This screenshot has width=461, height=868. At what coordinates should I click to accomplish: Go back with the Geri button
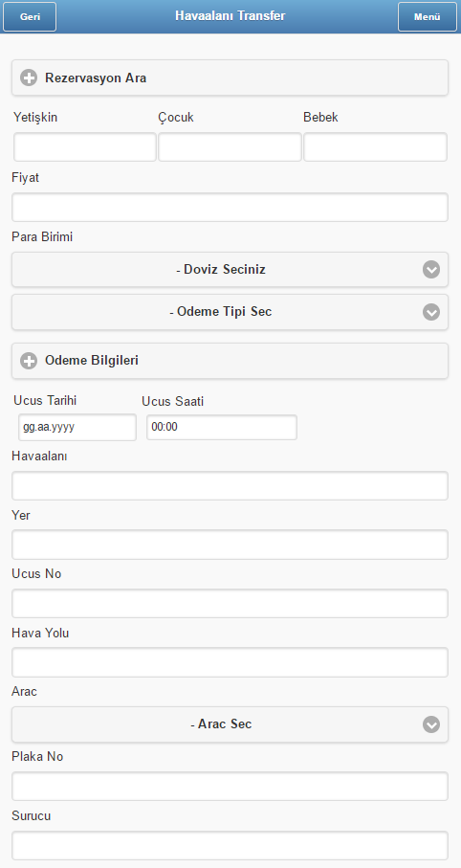pos(30,16)
